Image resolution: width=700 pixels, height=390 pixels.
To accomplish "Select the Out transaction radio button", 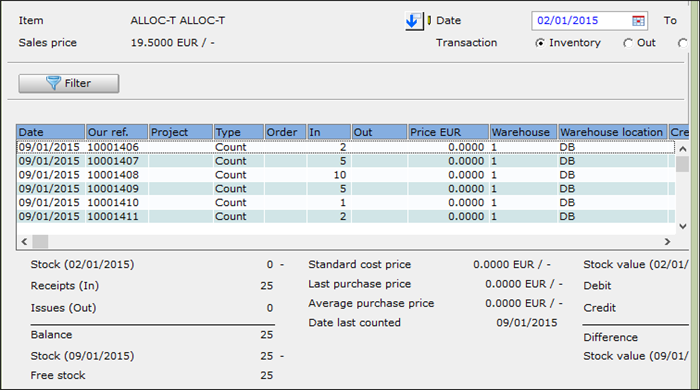I will point(628,43).
